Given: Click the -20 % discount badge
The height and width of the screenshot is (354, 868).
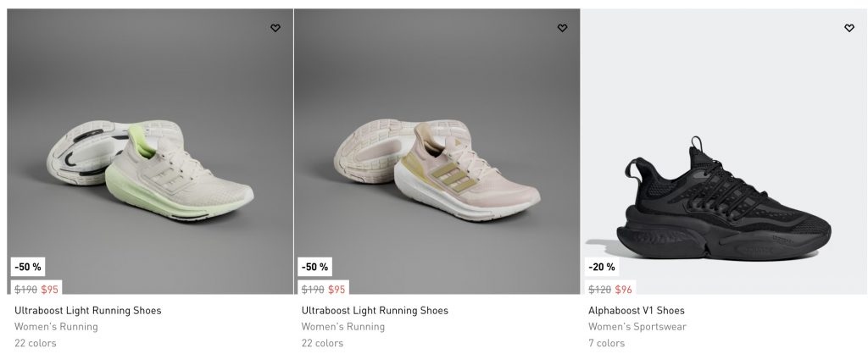Looking at the screenshot, I should [x=603, y=267].
